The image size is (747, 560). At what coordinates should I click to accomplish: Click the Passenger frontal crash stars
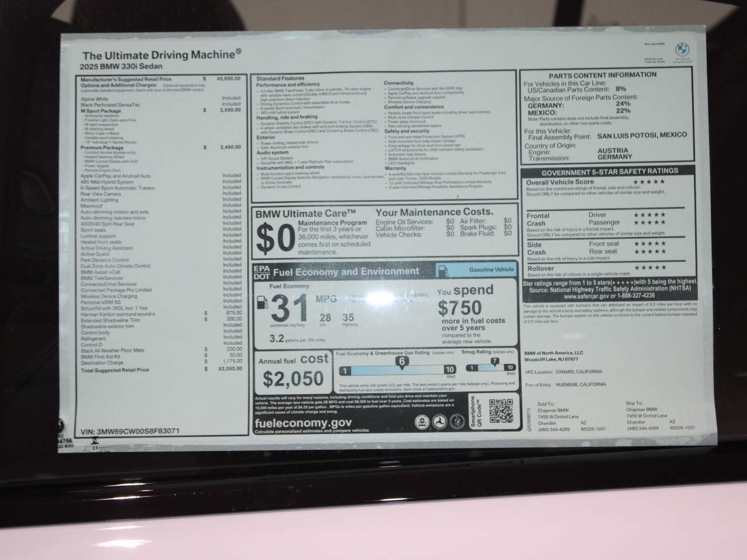click(649, 222)
